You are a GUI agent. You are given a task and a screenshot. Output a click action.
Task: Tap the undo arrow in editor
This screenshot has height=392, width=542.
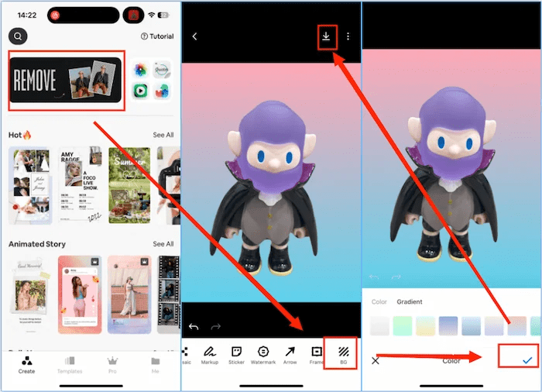(x=194, y=327)
